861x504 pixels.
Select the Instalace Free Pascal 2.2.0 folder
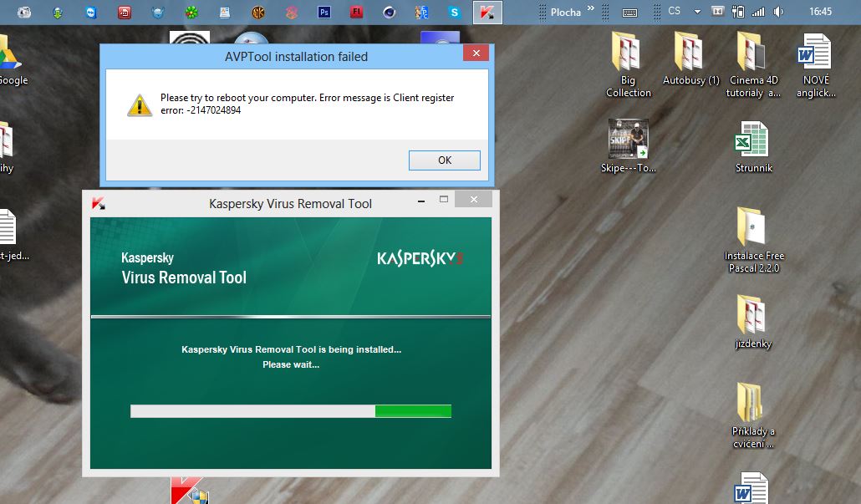pyautogui.click(x=754, y=240)
